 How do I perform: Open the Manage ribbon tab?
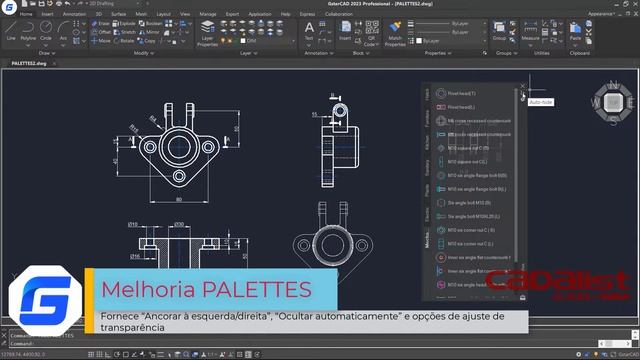(208, 14)
